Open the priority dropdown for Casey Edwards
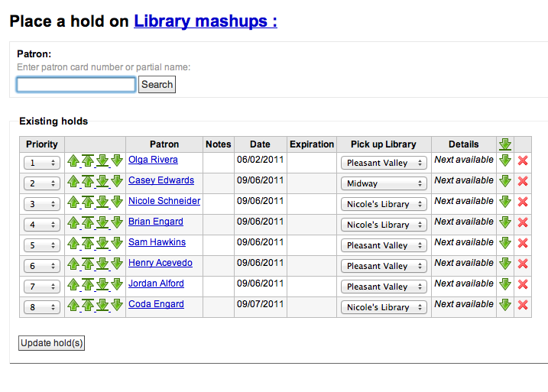548x392 pixels. [x=42, y=183]
